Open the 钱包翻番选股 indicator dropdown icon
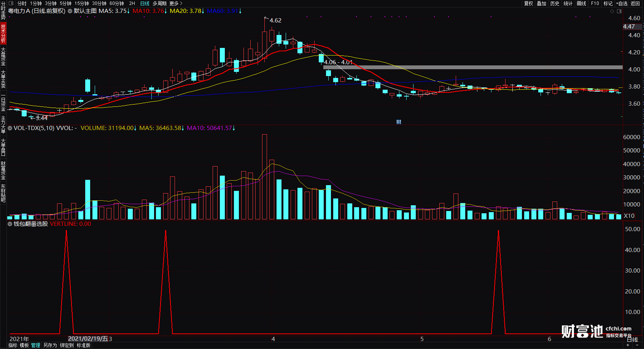 point(10,224)
